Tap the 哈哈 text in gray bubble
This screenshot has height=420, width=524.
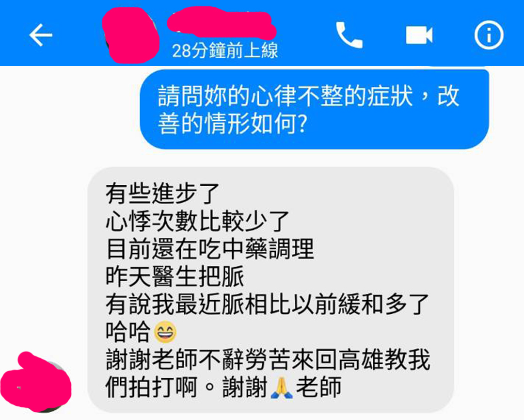pos(127,332)
